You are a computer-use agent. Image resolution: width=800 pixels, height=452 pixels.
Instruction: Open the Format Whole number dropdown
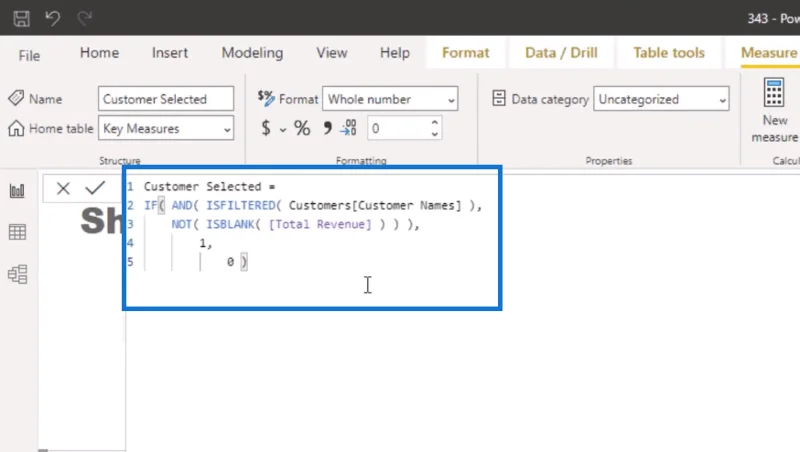(x=390, y=99)
